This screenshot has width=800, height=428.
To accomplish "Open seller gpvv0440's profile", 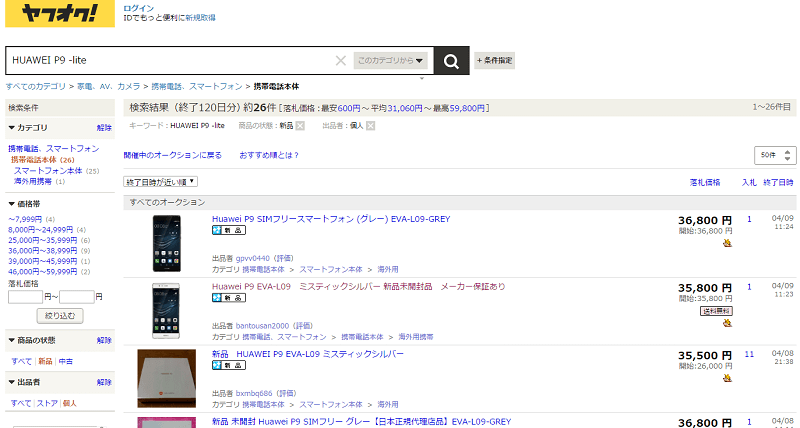I will click(x=253, y=259).
